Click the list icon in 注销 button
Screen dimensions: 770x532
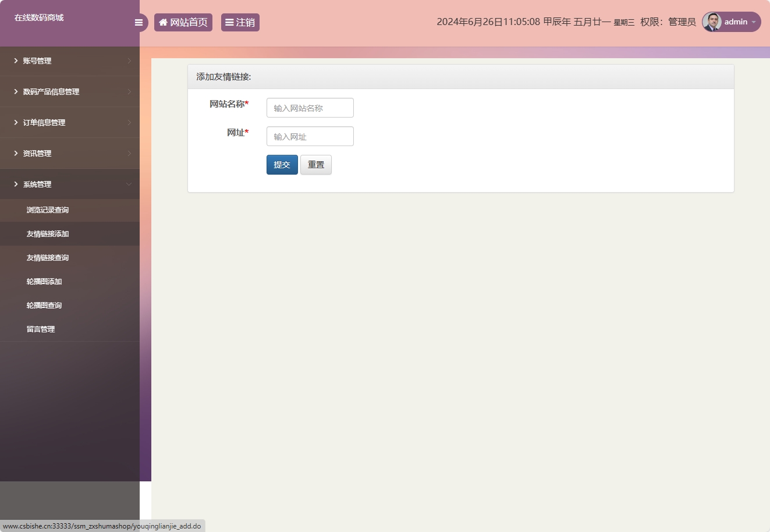pos(229,22)
